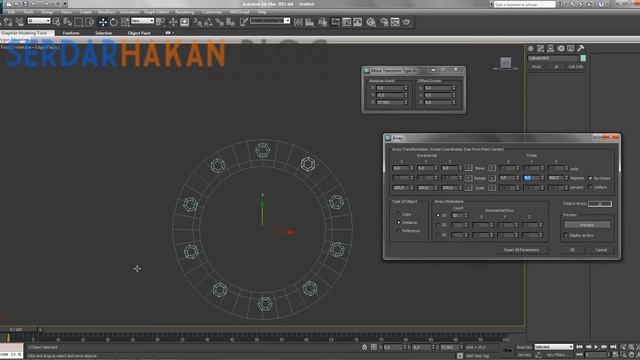Viewport: 640px width, 360px height.
Task: Choose the Rectangular Selection Region tool
Action: point(78,22)
